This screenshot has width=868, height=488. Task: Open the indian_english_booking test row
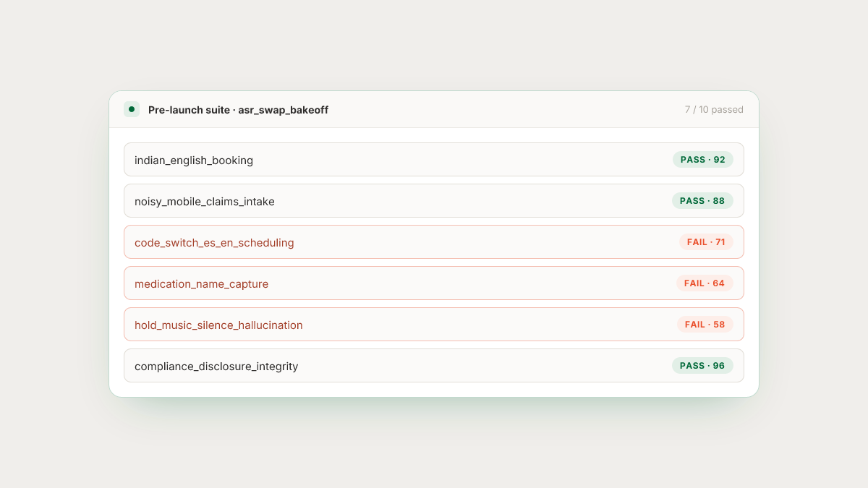(434, 160)
